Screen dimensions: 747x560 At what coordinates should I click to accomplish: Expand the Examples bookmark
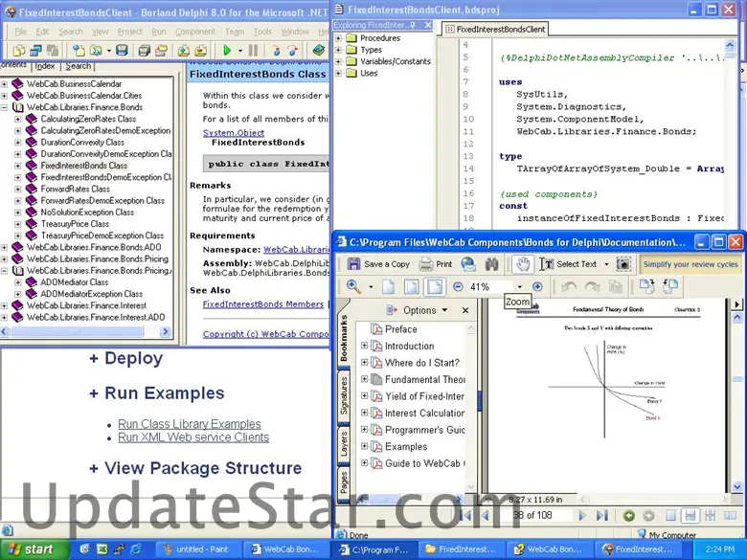365,446
